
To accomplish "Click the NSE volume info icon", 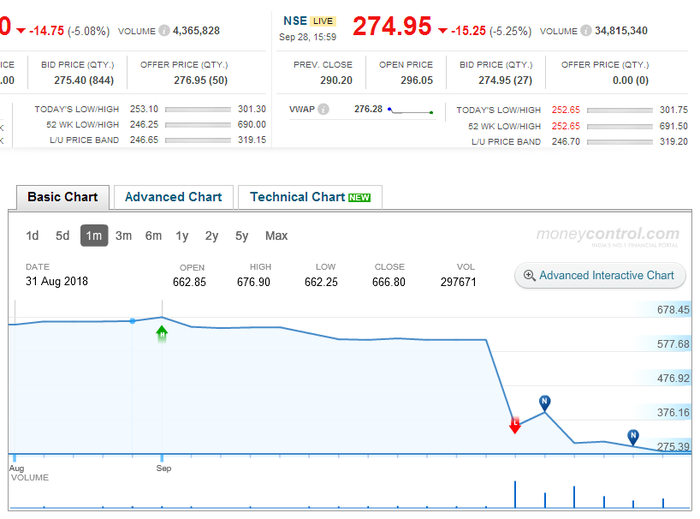I will click(586, 30).
